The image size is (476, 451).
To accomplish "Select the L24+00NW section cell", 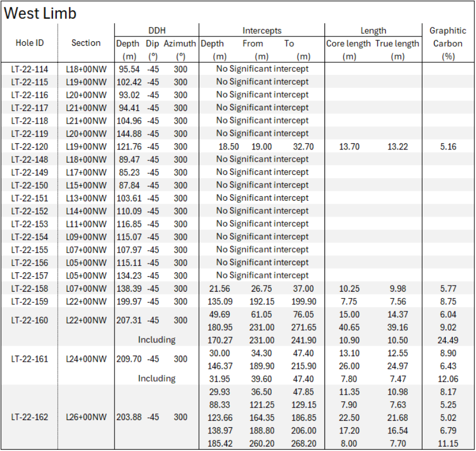I will [86, 359].
